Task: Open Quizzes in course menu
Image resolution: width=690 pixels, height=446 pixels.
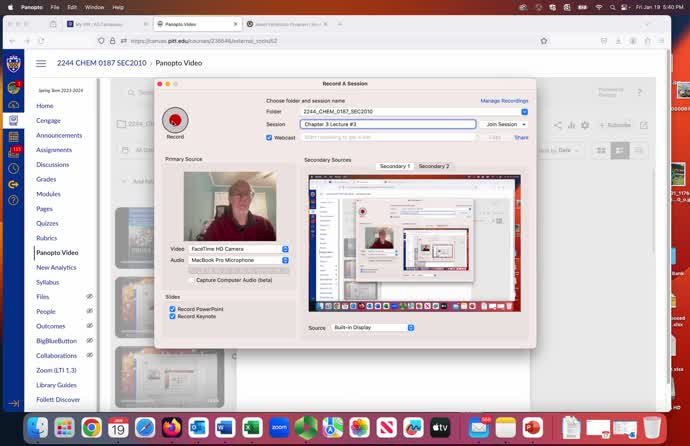Action: [x=47, y=223]
